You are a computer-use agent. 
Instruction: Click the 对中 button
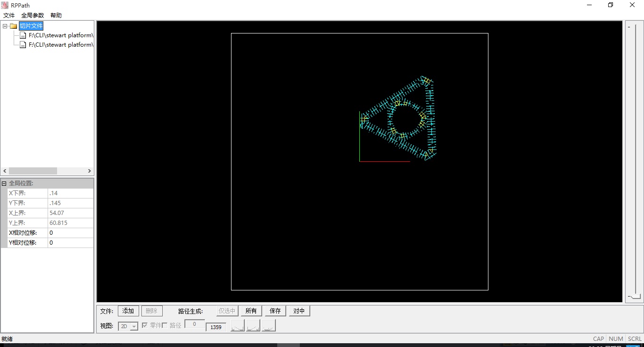[x=299, y=311]
